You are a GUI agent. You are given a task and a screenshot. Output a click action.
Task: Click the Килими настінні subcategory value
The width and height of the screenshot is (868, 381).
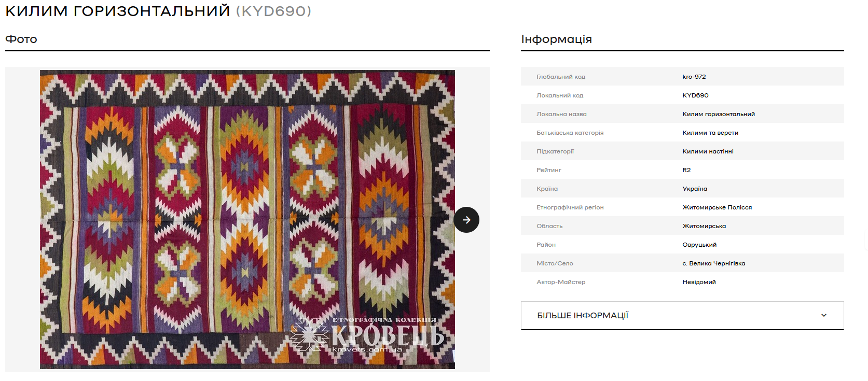point(708,151)
